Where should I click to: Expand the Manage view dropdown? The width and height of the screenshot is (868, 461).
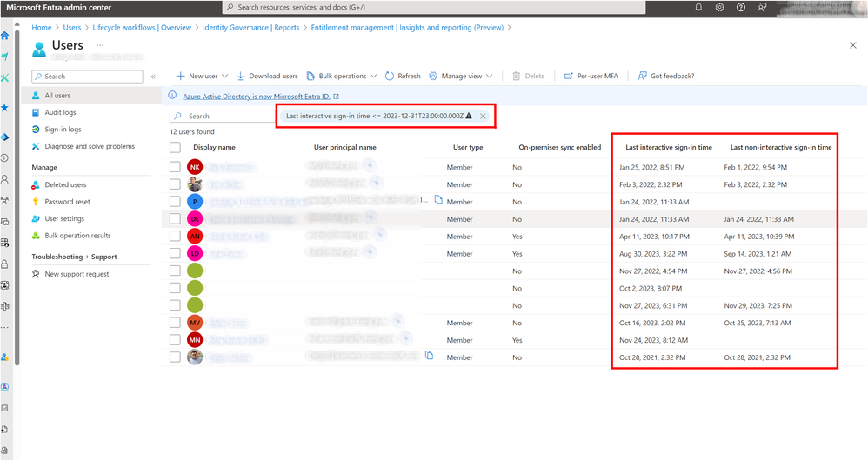coord(490,76)
